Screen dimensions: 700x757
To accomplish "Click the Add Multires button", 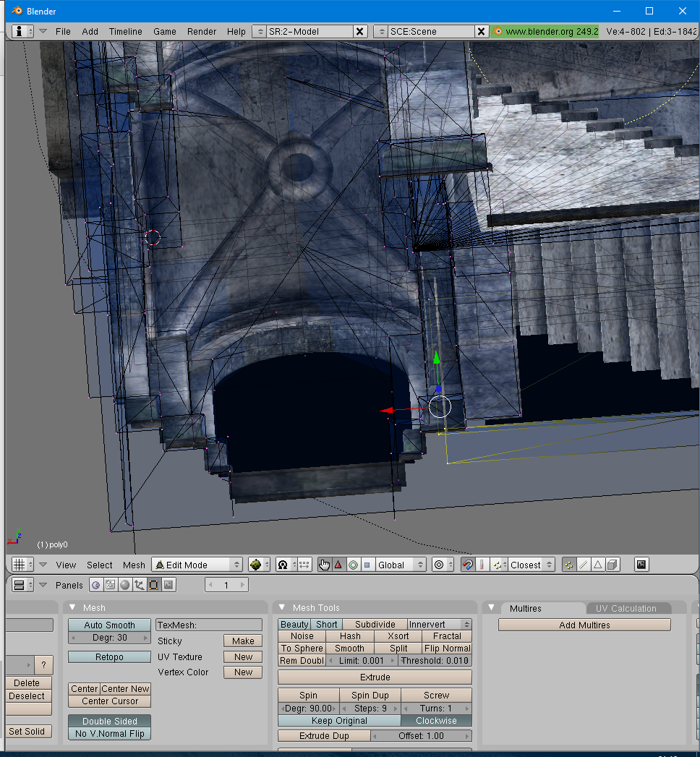I will [584, 625].
